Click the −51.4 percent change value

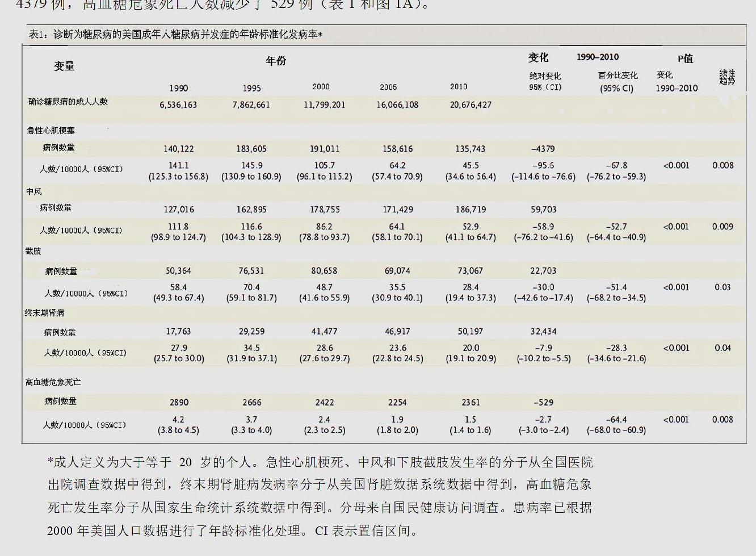[616, 287]
